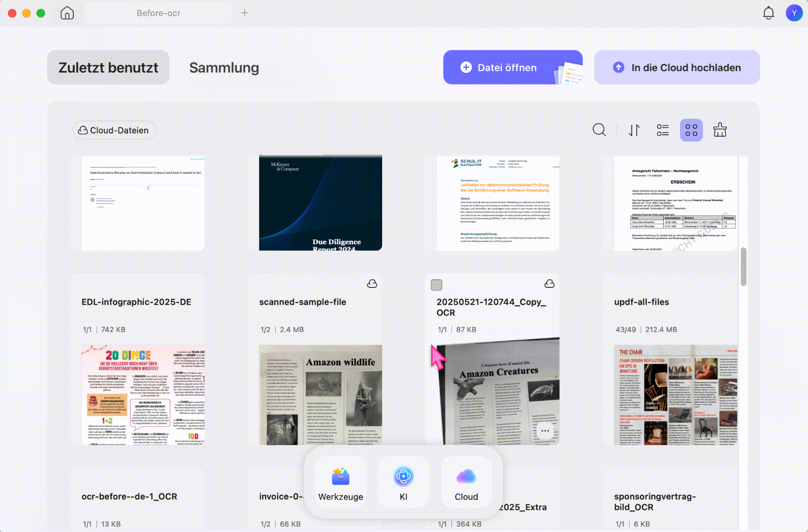Open The Chair magazine thumbnail
This screenshot has width=808, height=532.
[x=676, y=394]
